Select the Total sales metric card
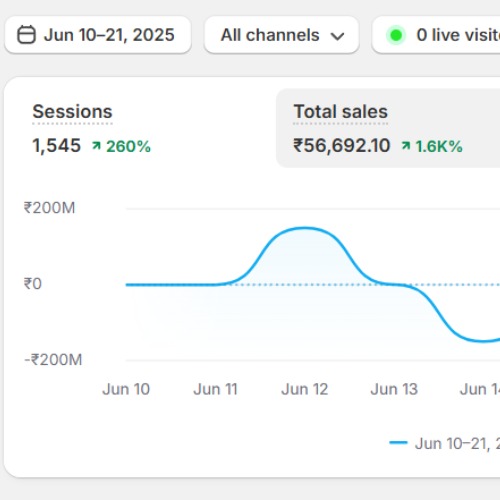 coord(388,128)
